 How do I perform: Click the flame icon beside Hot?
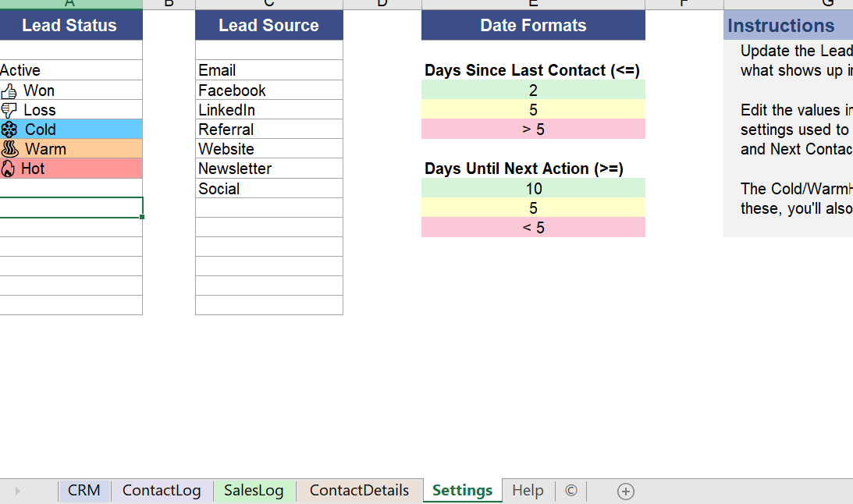pos(8,169)
